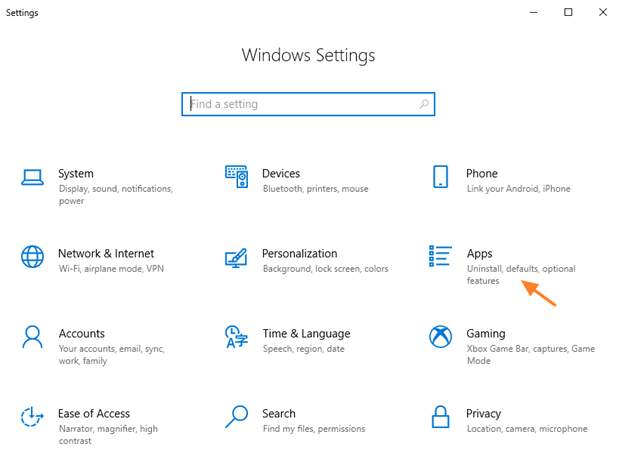The width and height of the screenshot is (619, 462).
Task: Open the Apps title
Action: point(479,254)
